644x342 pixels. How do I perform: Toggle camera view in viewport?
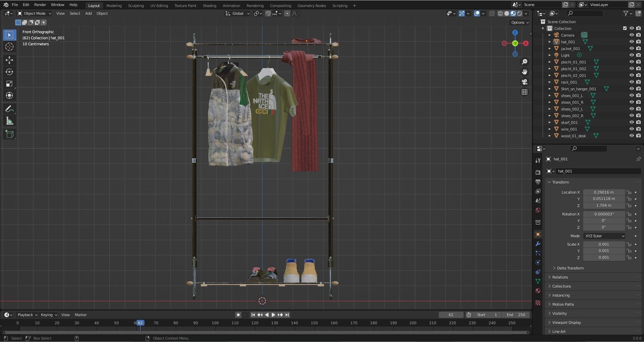click(x=525, y=82)
